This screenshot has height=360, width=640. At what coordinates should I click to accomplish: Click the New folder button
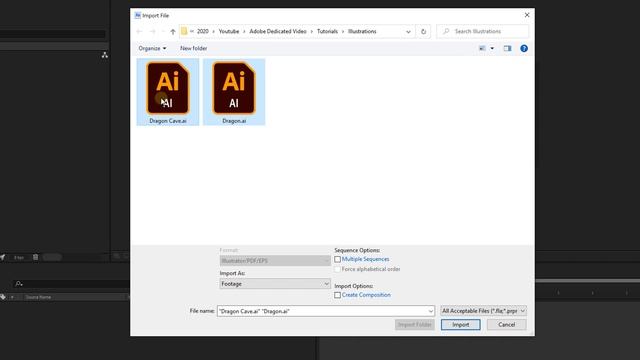tap(193, 48)
